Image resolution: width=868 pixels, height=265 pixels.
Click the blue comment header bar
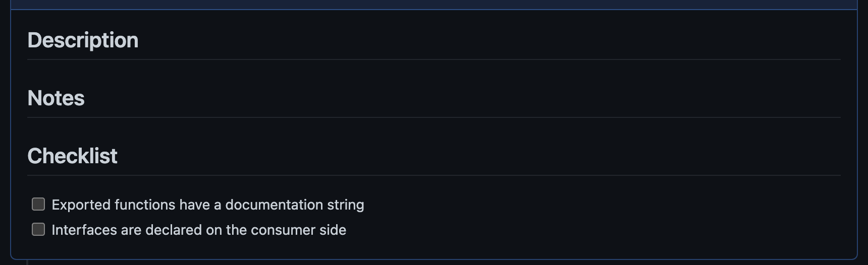point(434,5)
